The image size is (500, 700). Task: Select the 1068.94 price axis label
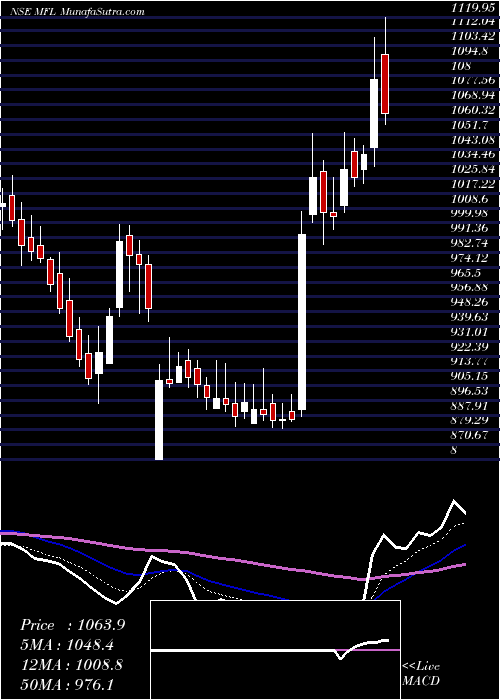[473, 95]
